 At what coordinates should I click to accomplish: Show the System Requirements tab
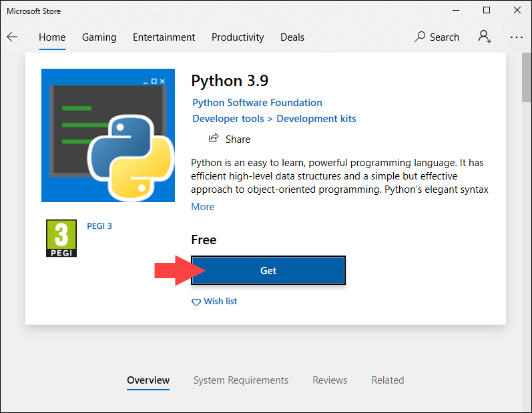[x=241, y=380]
